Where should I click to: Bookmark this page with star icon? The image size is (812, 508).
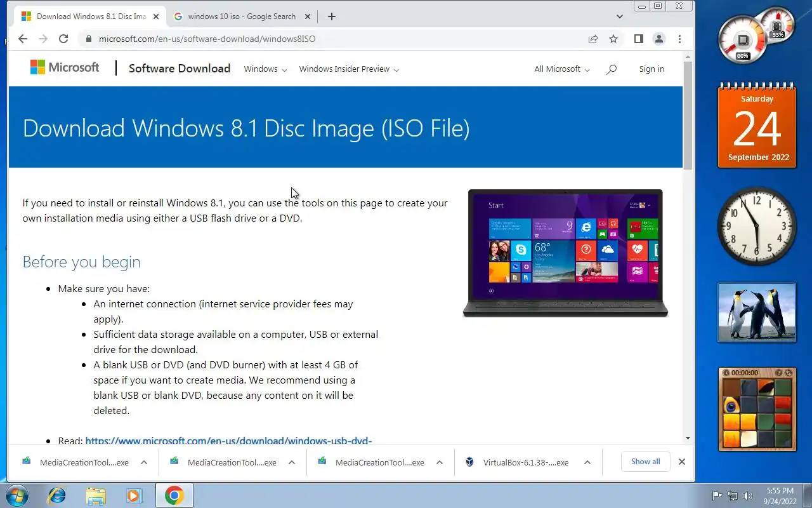pos(613,39)
